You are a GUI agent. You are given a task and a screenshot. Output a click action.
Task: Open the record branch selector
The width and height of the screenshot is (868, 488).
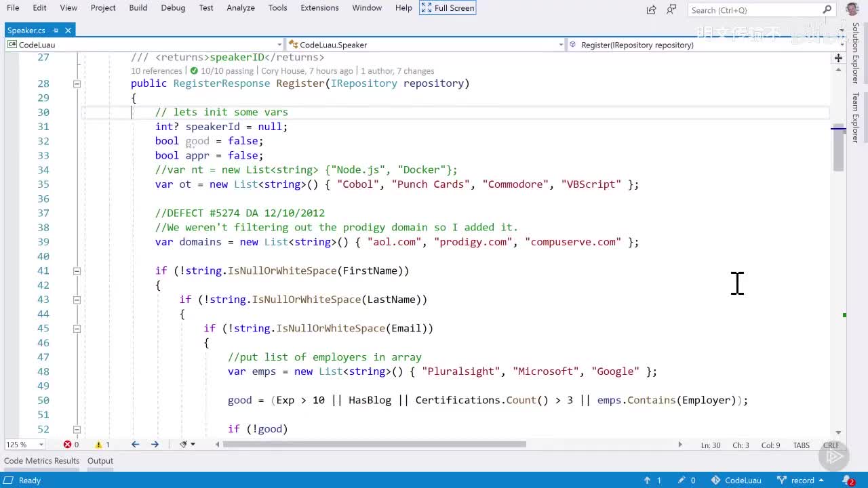click(x=801, y=480)
